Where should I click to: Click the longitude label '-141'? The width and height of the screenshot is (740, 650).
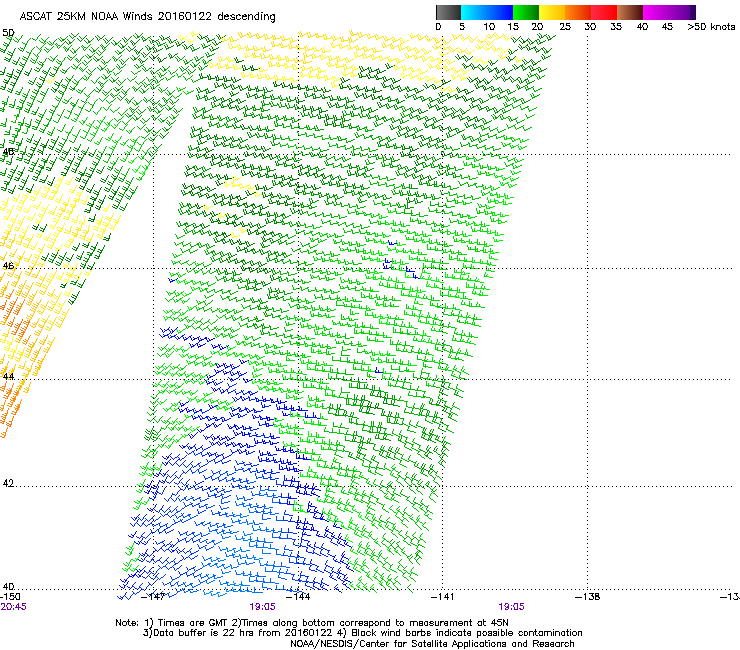click(443, 597)
